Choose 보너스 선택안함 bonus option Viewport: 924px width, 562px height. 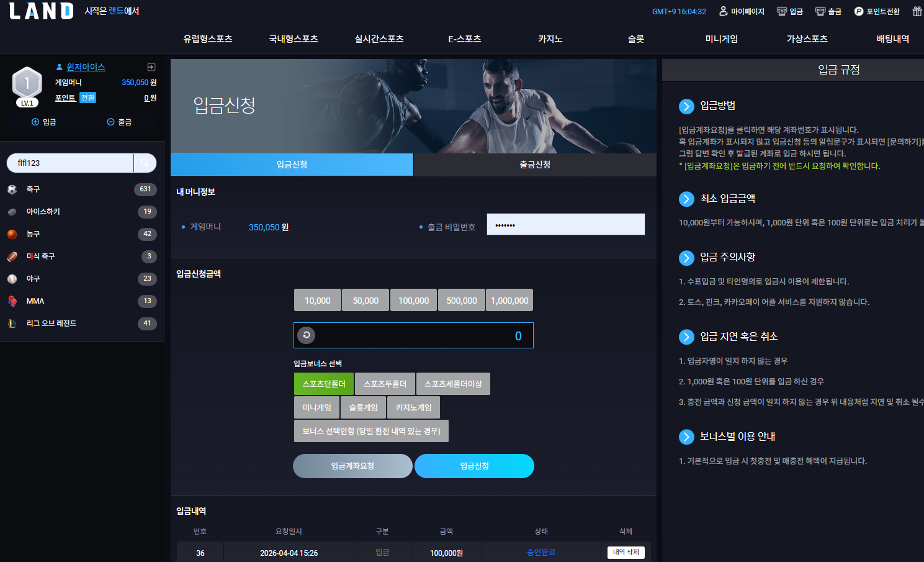point(371,431)
